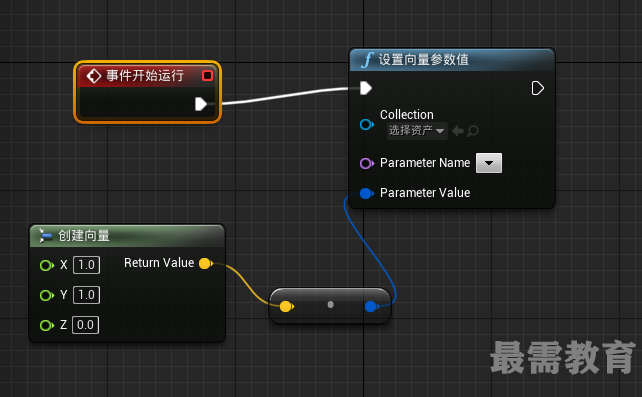Click the conversion node yellow input pin
The height and width of the screenshot is (397, 642).
tap(286, 306)
